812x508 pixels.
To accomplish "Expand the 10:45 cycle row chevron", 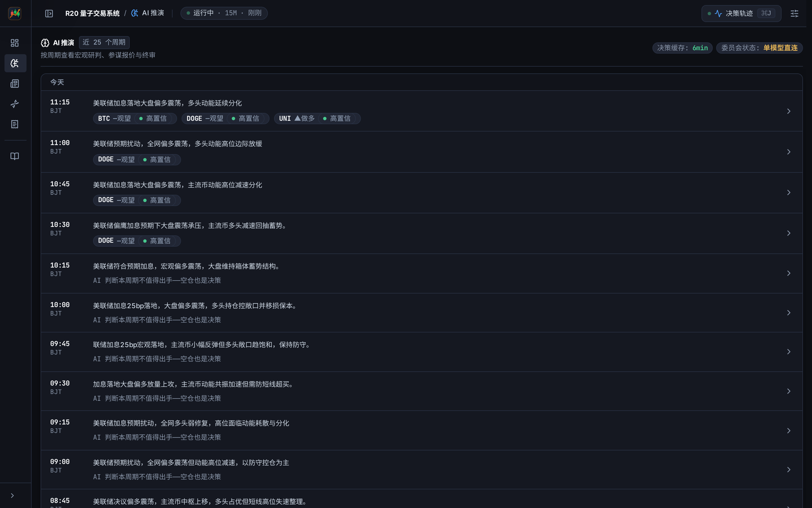I will point(789,192).
